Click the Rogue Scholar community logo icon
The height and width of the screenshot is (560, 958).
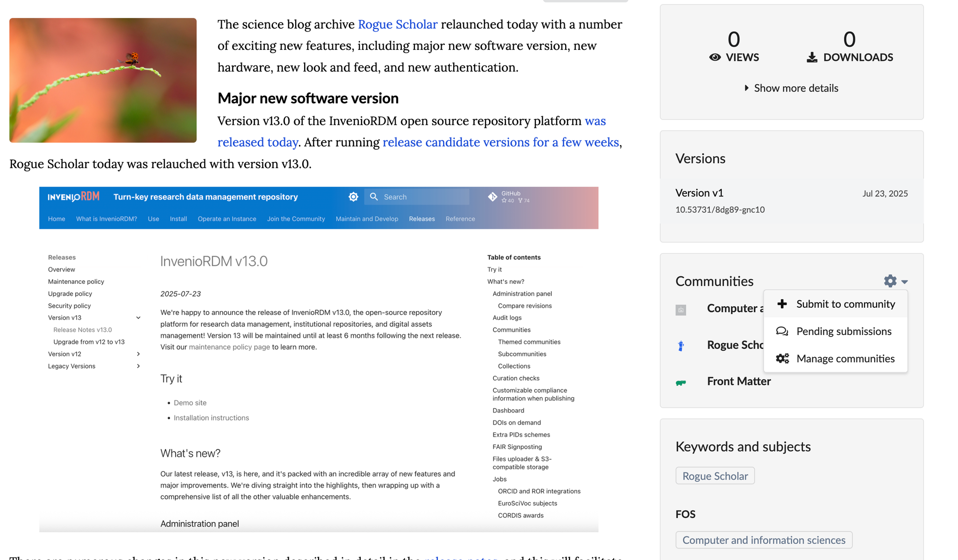click(x=681, y=346)
